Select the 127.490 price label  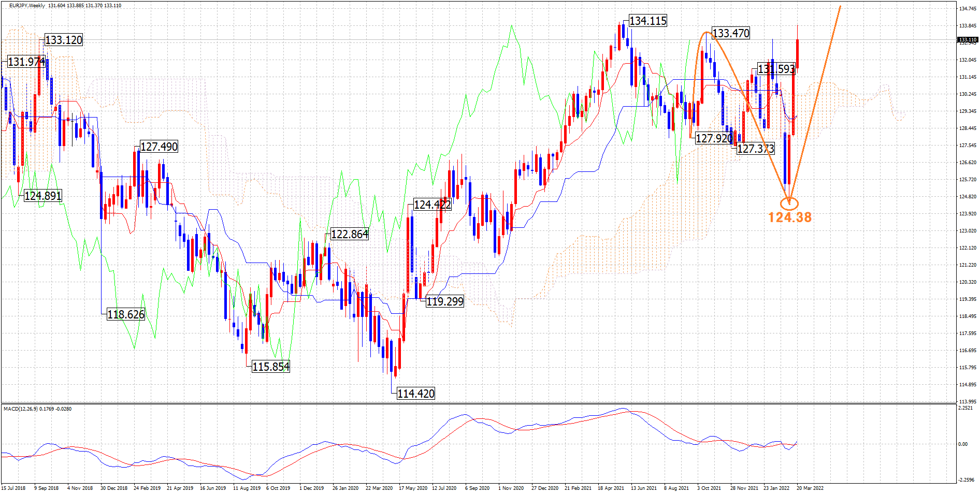tap(158, 147)
